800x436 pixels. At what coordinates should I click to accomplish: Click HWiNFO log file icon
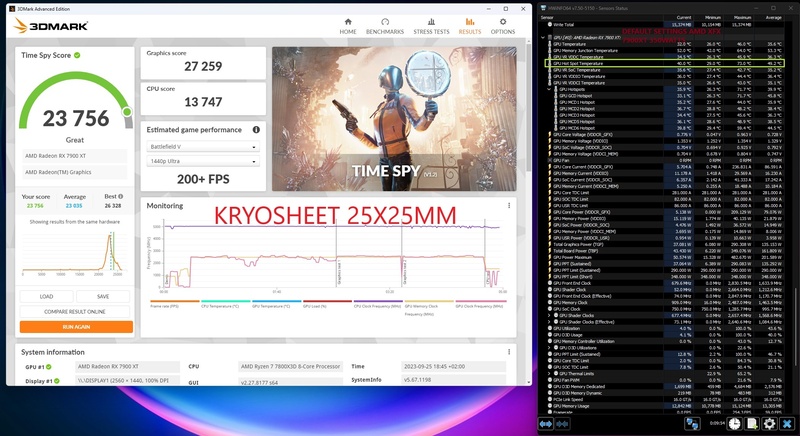pos(752,424)
